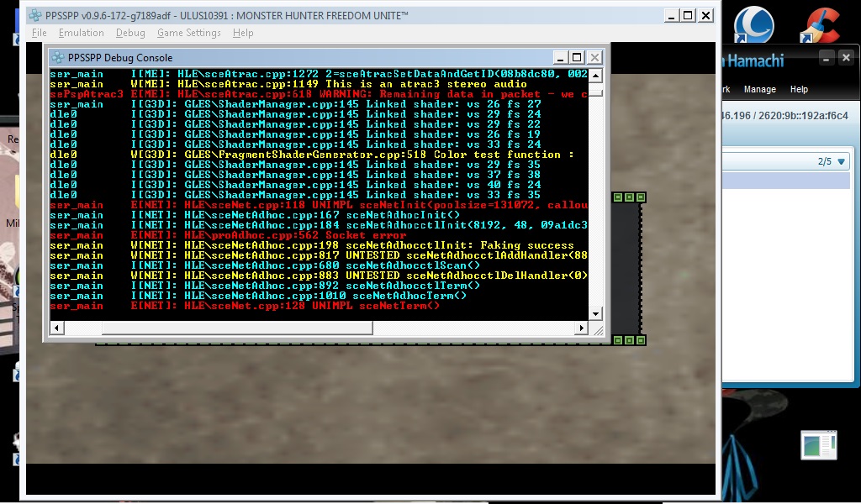Open the Game Settings menu

click(x=189, y=33)
